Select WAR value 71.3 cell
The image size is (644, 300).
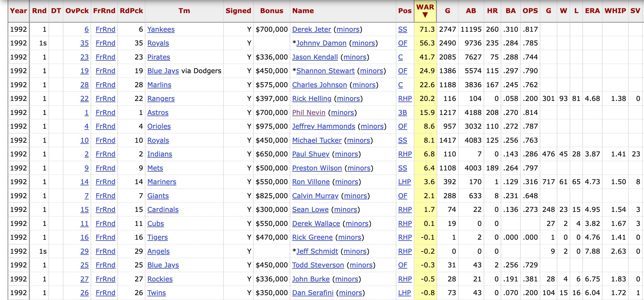tap(425, 30)
